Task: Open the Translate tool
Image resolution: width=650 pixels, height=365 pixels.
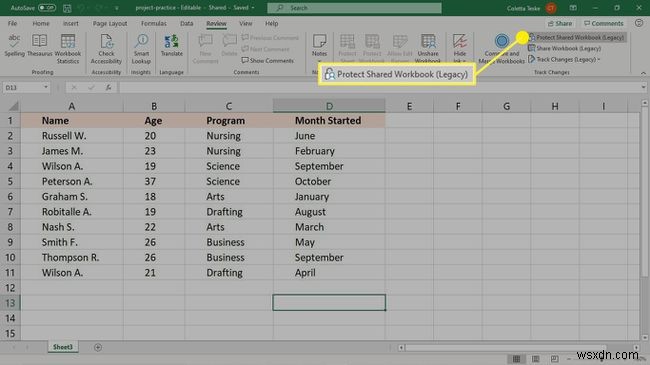Action: tap(172, 46)
